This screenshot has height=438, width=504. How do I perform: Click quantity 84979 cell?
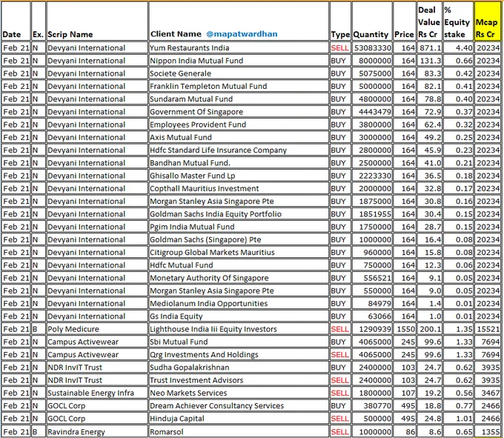(x=372, y=304)
